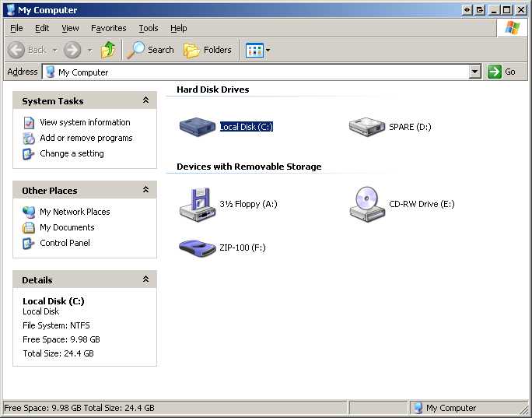Open the View menu
532x418 pixels.
click(x=70, y=28)
